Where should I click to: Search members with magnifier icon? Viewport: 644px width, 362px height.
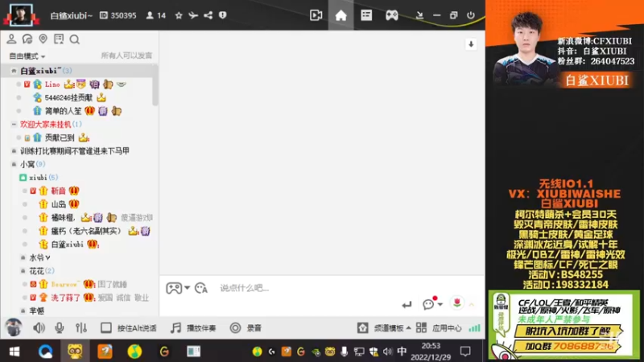click(x=74, y=39)
